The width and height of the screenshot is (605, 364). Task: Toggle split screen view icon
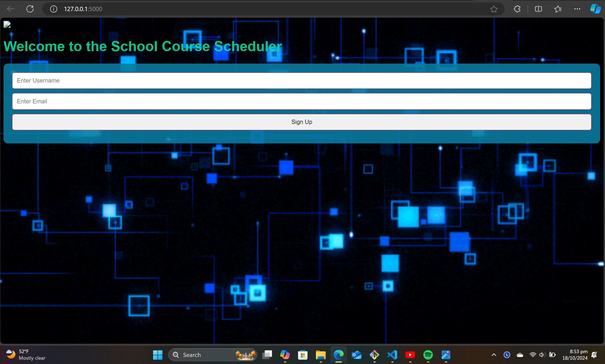click(x=538, y=9)
